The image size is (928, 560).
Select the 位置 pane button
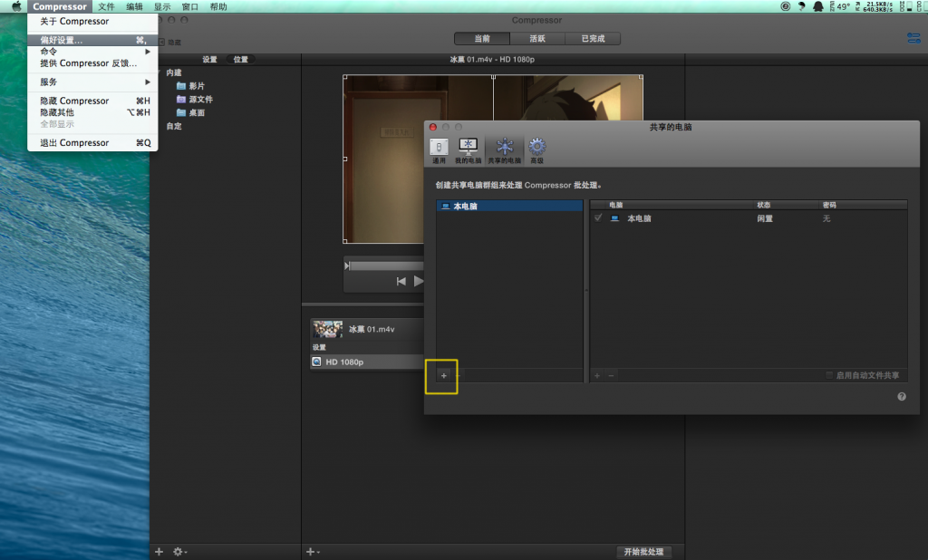click(240, 59)
